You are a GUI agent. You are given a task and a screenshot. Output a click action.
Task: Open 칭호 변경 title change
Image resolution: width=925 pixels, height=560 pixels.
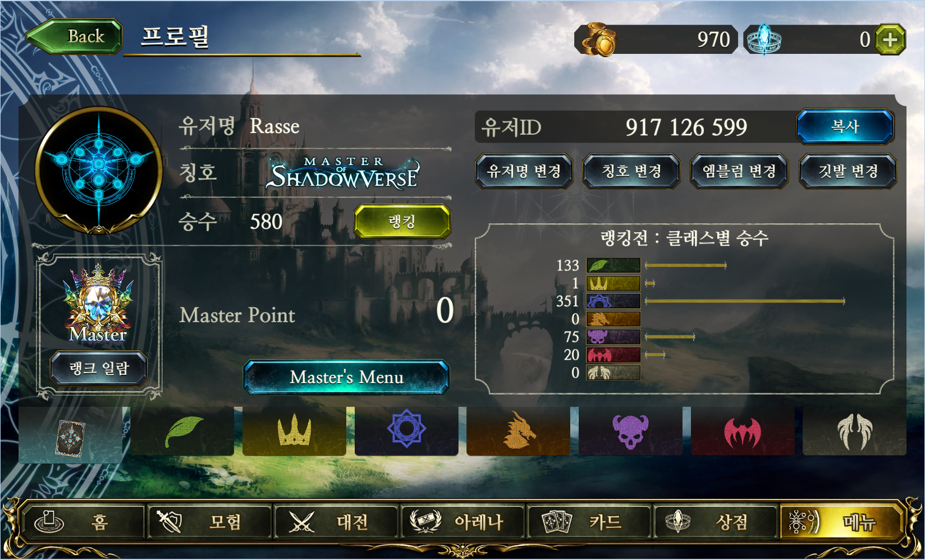[631, 171]
